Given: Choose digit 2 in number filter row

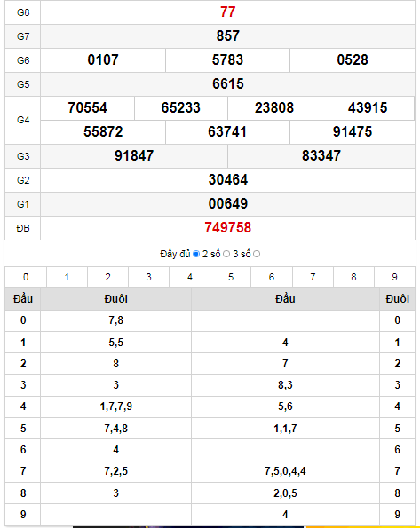Looking at the screenshot, I should [107, 277].
